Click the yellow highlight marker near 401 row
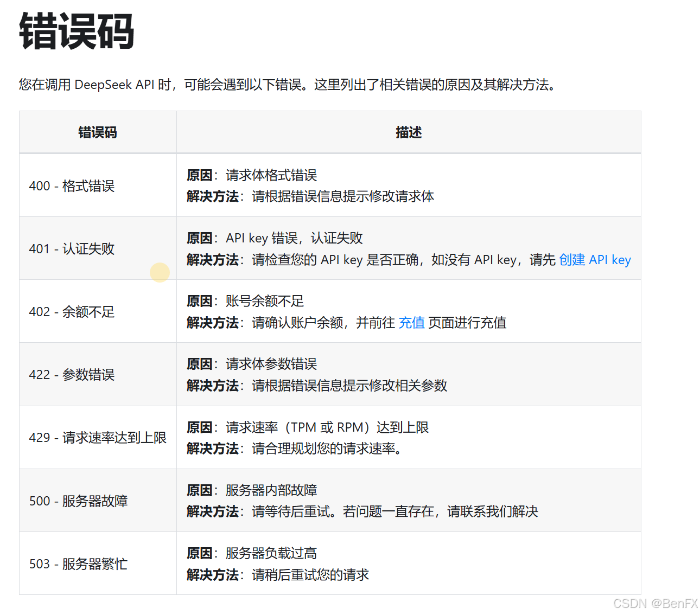This screenshot has width=700, height=615. tap(160, 272)
